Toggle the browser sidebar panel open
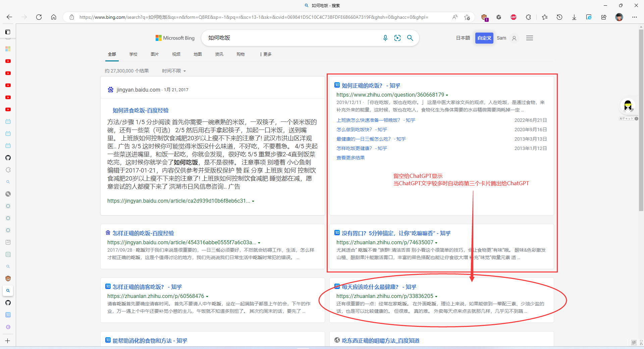The width and height of the screenshot is (644, 349). [8, 32]
